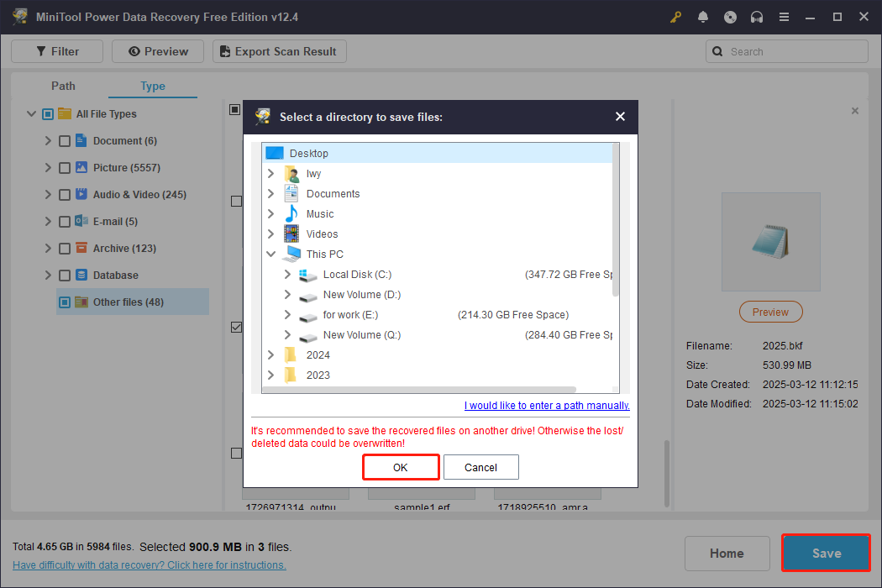The image size is (882, 588).
Task: Switch to the Type tab
Action: coord(152,86)
